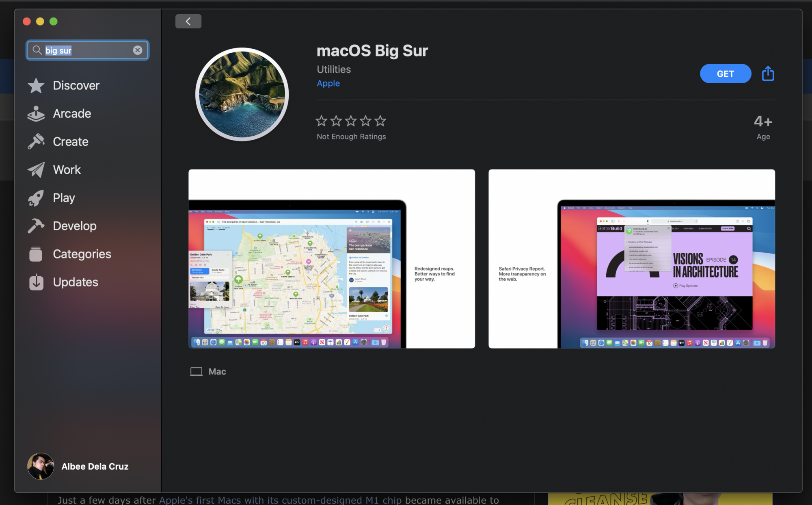Screen dimensions: 812x505
Task: Click the empty star ratings row
Action: point(351,121)
